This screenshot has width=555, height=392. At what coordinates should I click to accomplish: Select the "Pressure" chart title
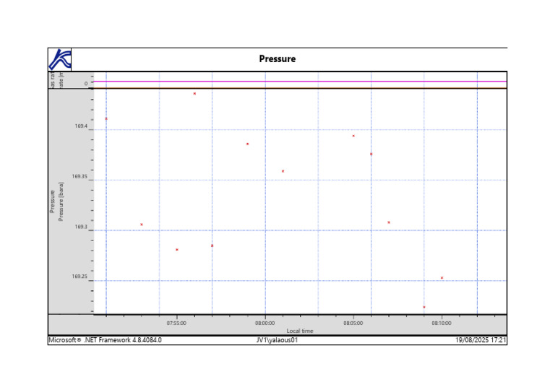click(x=277, y=58)
